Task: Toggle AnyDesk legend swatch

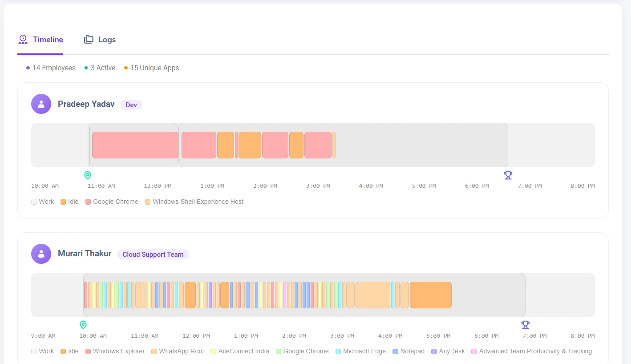Action: click(434, 352)
